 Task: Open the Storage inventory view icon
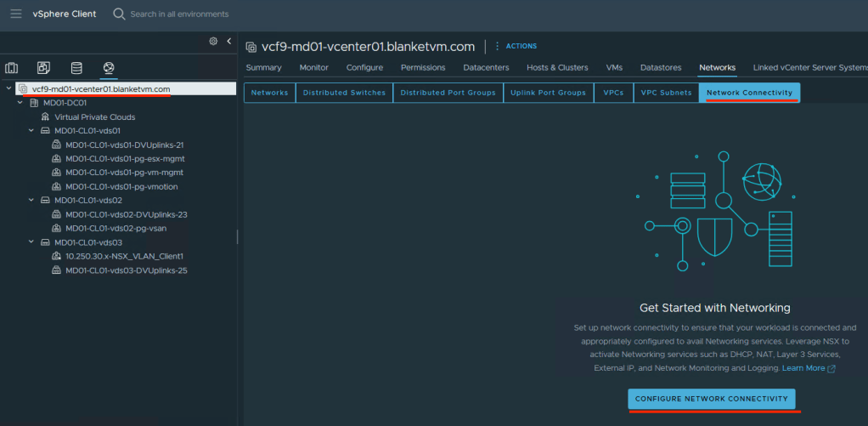tap(76, 68)
